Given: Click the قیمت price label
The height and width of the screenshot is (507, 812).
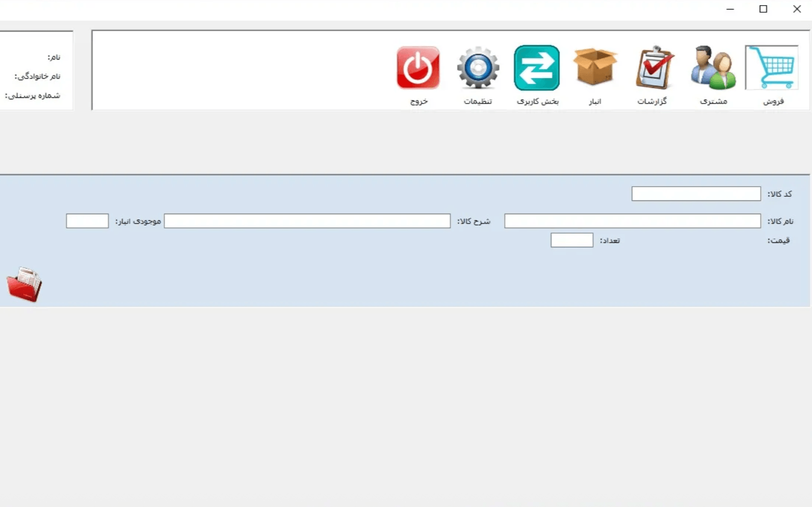Looking at the screenshot, I should coord(779,240).
